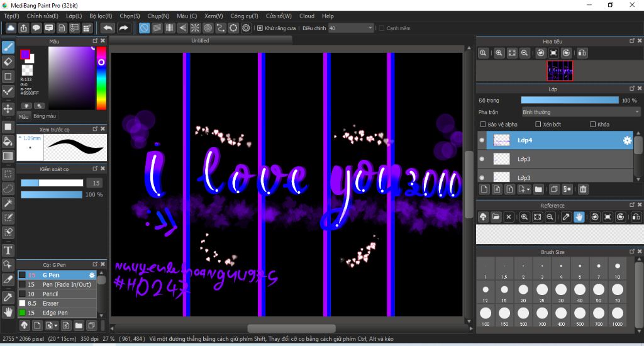Select the Untitled canvas tab
Screen dimensions: 644x346
[x=201, y=40]
